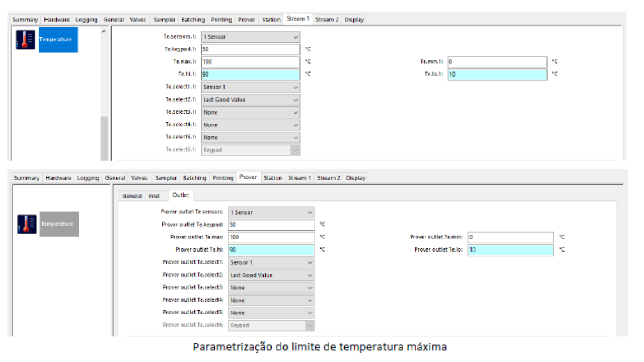This screenshot has height=362, width=644.
Task: Switch to the General main tab in the lower window
Action: (115, 178)
